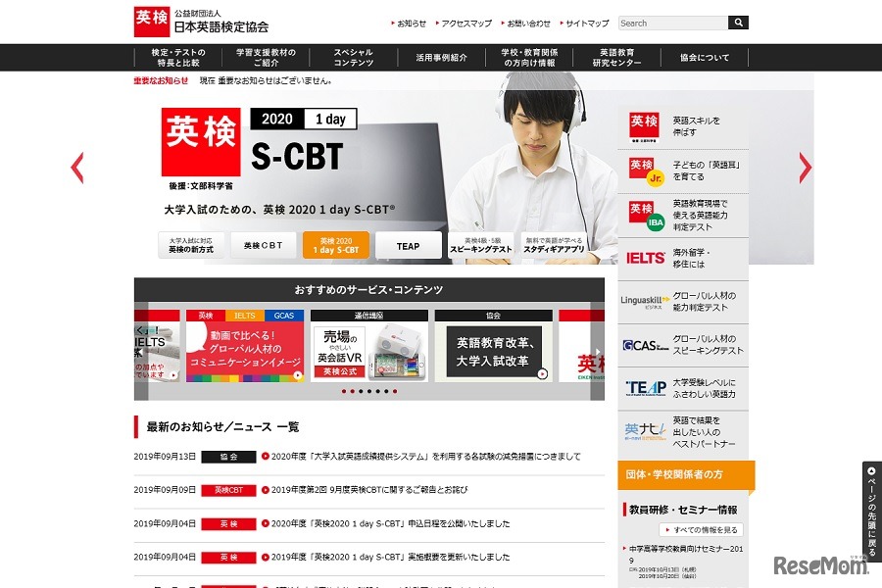Viewport: 882px width, 588px height.
Task: Click the play icon on 動画で比べる card
Action: (298, 375)
